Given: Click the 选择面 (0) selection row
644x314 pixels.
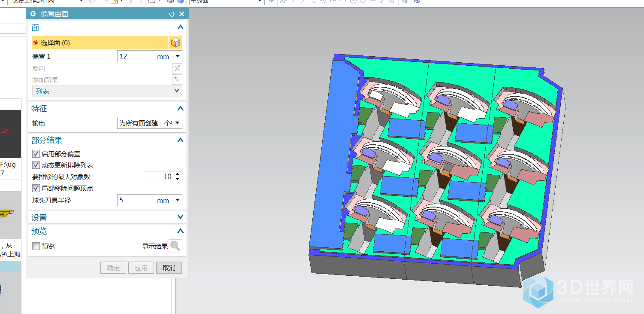Looking at the screenshot, I should tap(100, 43).
